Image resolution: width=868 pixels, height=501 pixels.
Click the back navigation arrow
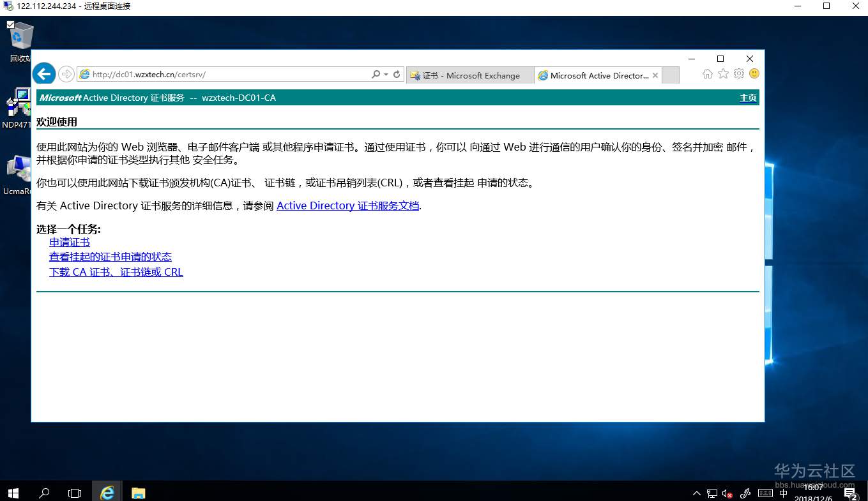tap(43, 73)
